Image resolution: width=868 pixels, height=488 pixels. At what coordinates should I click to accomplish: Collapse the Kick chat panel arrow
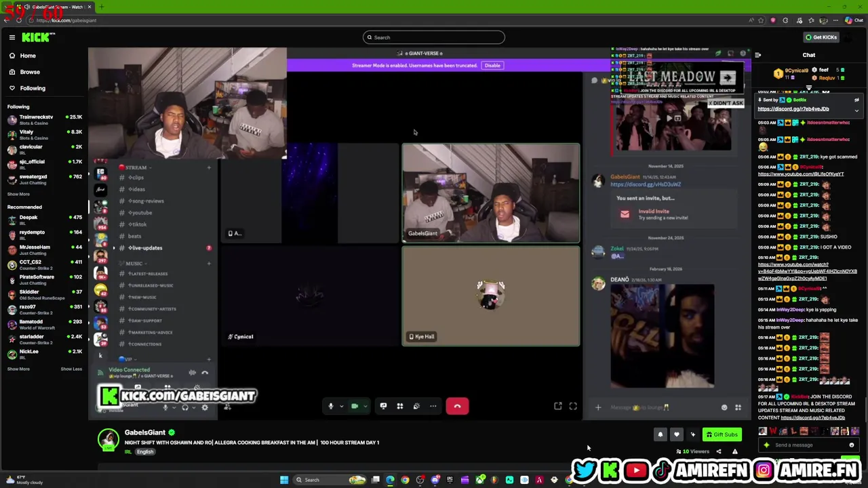[x=757, y=55]
